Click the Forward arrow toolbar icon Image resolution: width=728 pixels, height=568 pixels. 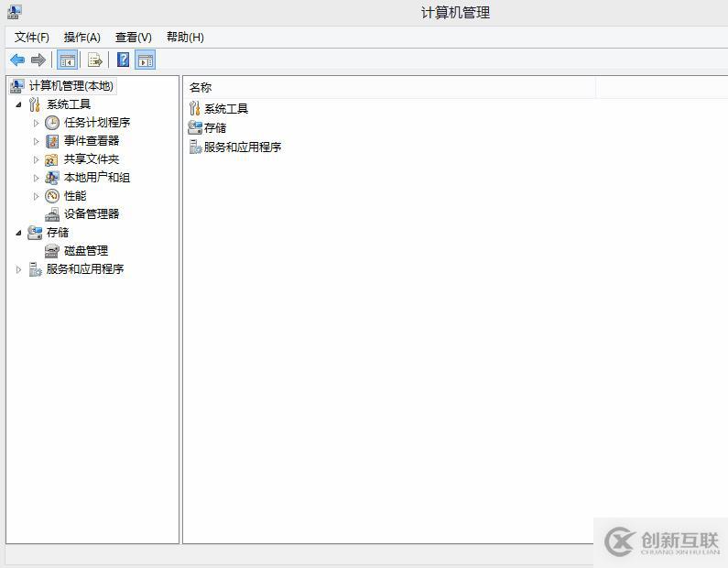(x=38, y=60)
